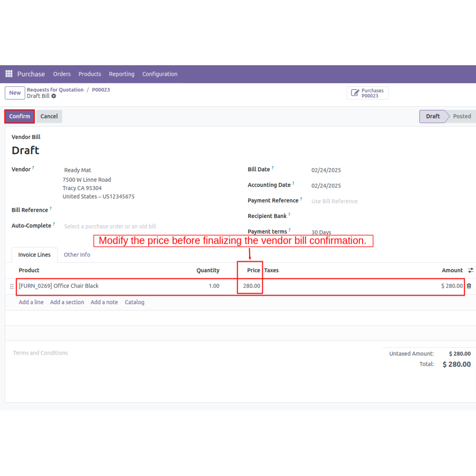This screenshot has width=476, height=476.
Task: Open the Reporting menu
Action: (x=121, y=74)
